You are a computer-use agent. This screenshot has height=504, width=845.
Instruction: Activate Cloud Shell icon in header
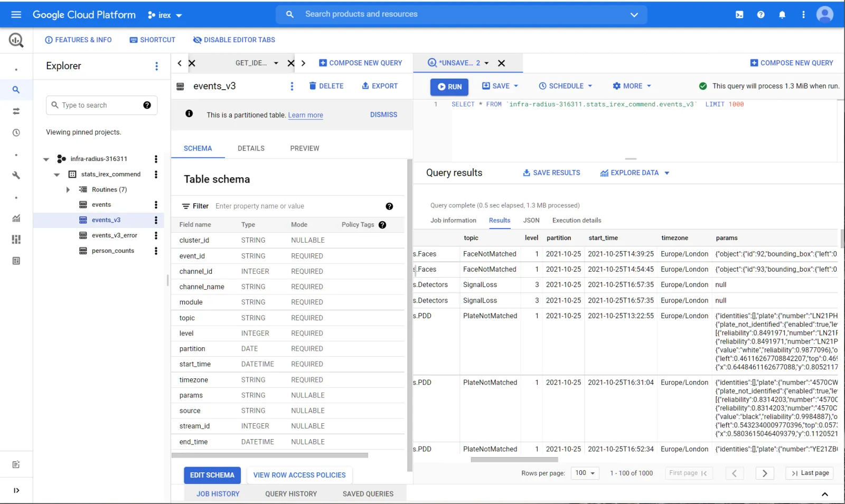point(739,15)
